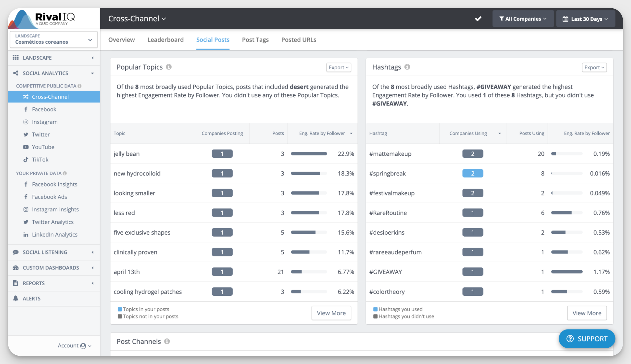Open Instagram analytics from the sidebar
The height and width of the screenshot is (364, 631).
[44, 122]
